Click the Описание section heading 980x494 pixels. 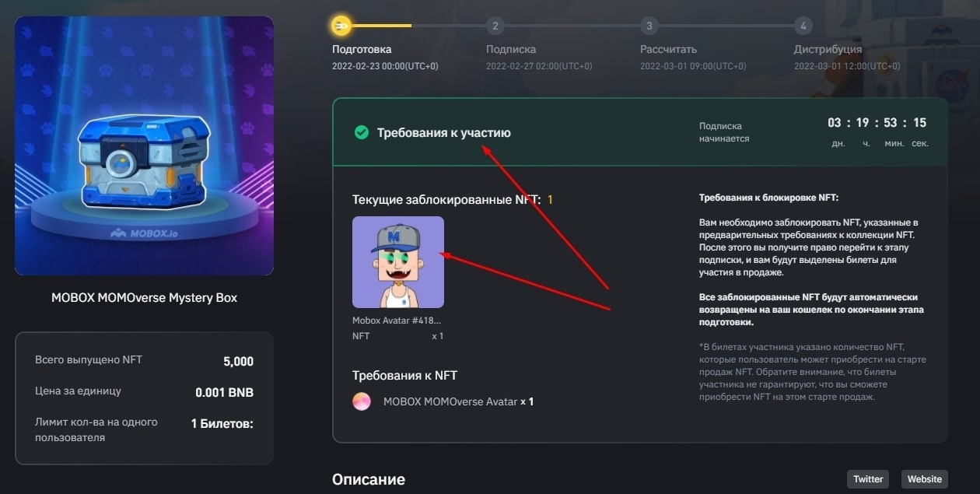pos(369,479)
